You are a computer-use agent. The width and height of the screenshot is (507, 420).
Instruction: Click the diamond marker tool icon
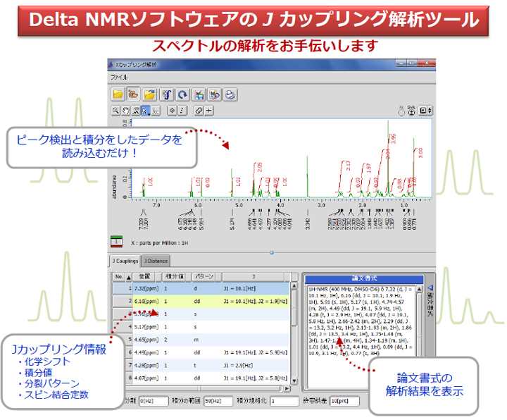point(172,111)
